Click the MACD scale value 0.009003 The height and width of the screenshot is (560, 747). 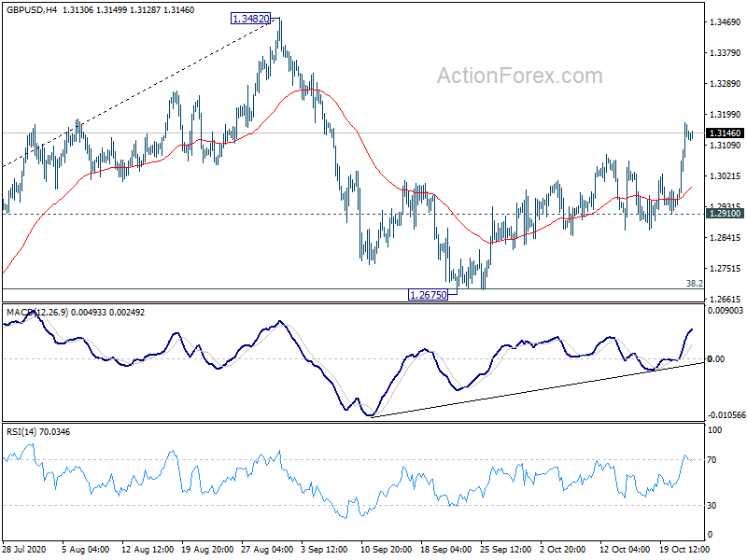pyautogui.click(x=726, y=311)
